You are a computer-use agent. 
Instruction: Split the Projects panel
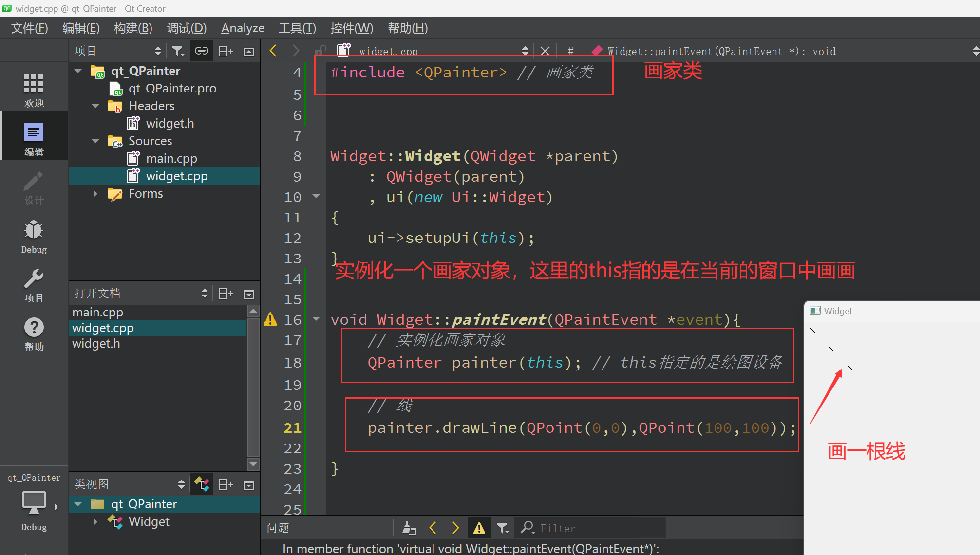pos(226,51)
